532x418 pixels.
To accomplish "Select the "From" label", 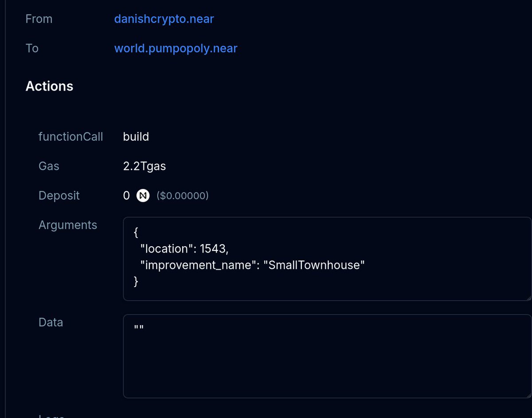I will 39,19.
